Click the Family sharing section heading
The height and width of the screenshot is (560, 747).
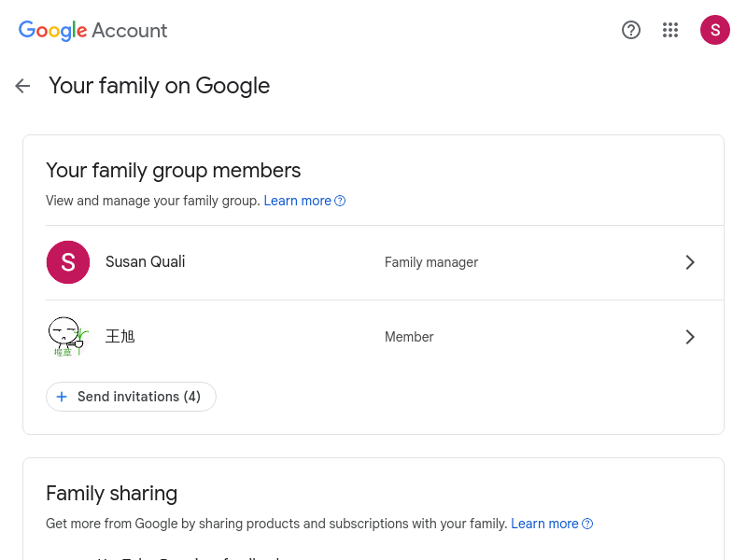pyautogui.click(x=111, y=493)
